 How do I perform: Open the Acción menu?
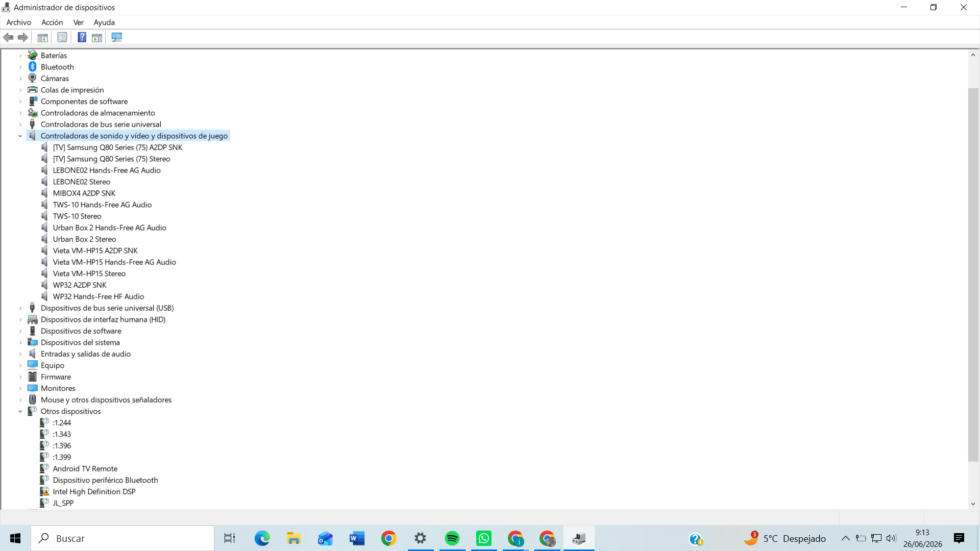pyautogui.click(x=52, y=22)
